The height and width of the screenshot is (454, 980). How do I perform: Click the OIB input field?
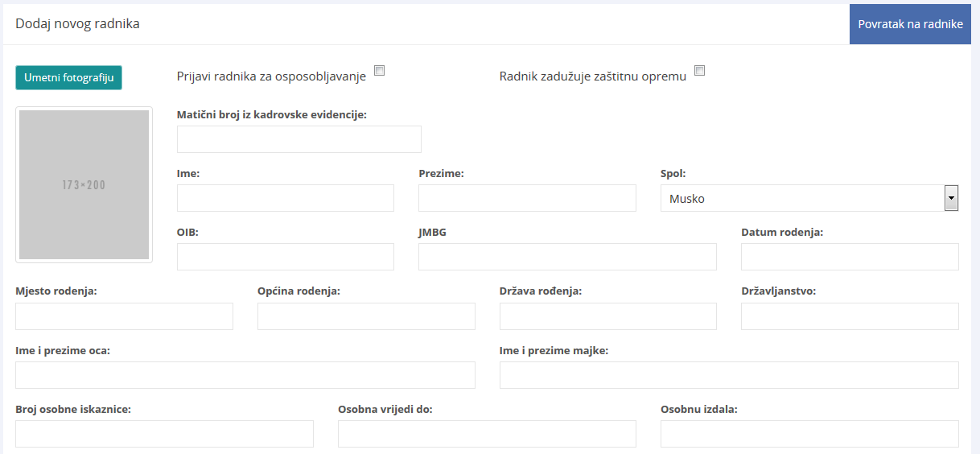coord(285,257)
